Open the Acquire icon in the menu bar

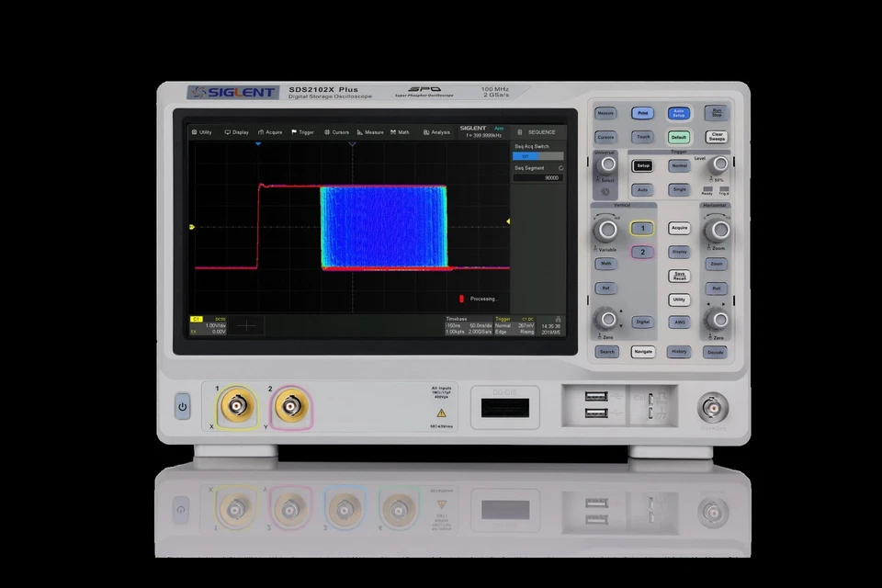pos(269,131)
